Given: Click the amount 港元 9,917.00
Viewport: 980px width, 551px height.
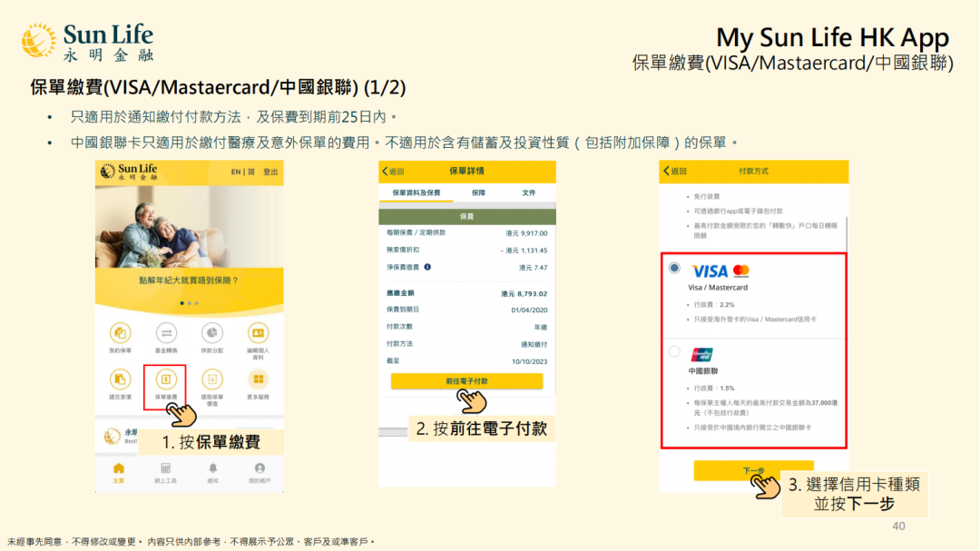Looking at the screenshot, I should tap(526, 233).
